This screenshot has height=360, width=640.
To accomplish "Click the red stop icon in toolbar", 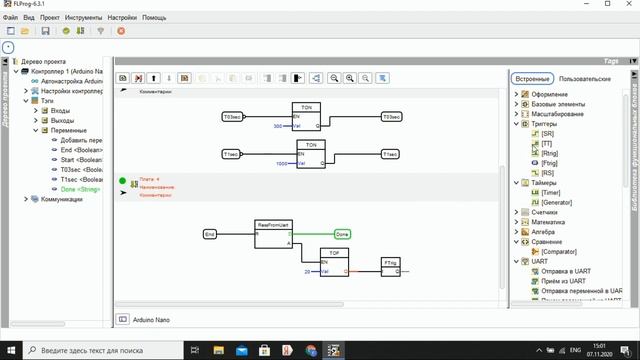I will click(x=121, y=31).
